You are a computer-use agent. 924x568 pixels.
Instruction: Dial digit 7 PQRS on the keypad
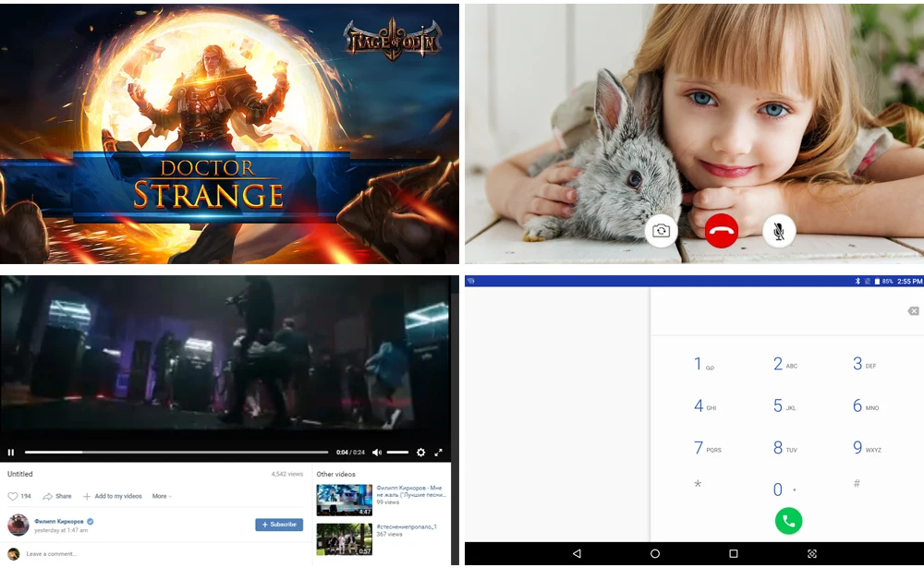[707, 448]
